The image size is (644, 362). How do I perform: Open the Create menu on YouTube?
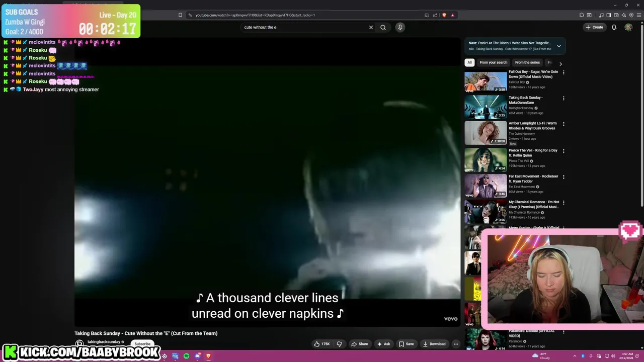[594, 27]
